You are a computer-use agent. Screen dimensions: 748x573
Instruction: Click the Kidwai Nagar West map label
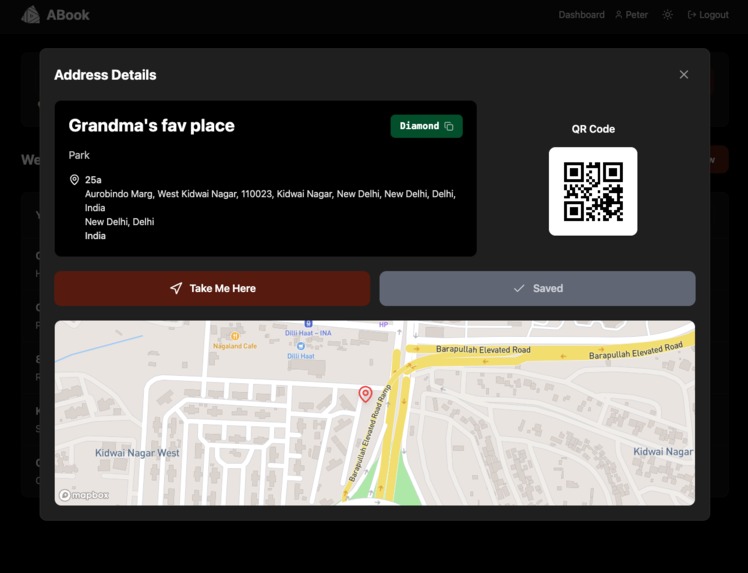coord(137,453)
